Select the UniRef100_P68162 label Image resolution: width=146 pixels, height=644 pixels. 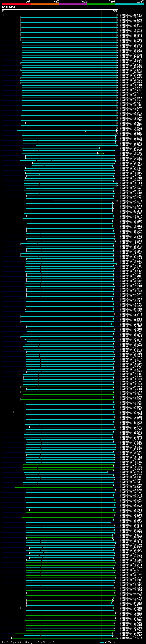coord(131,72)
